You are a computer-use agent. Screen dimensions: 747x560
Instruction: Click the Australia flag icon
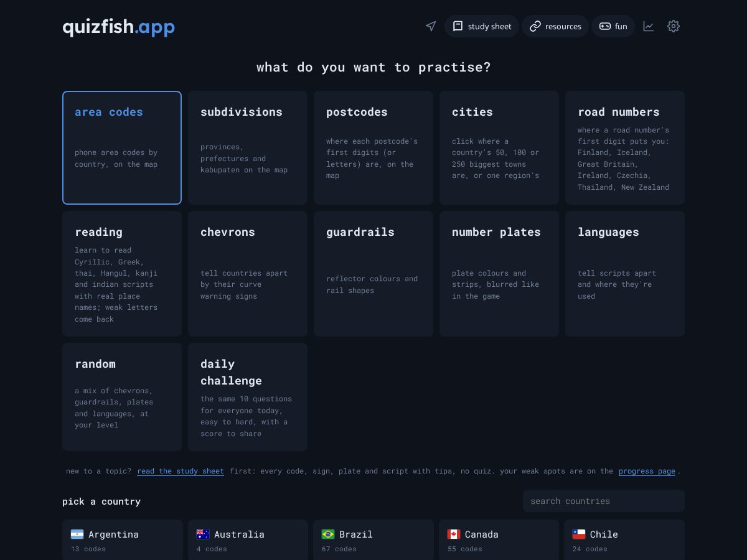pyautogui.click(x=203, y=534)
